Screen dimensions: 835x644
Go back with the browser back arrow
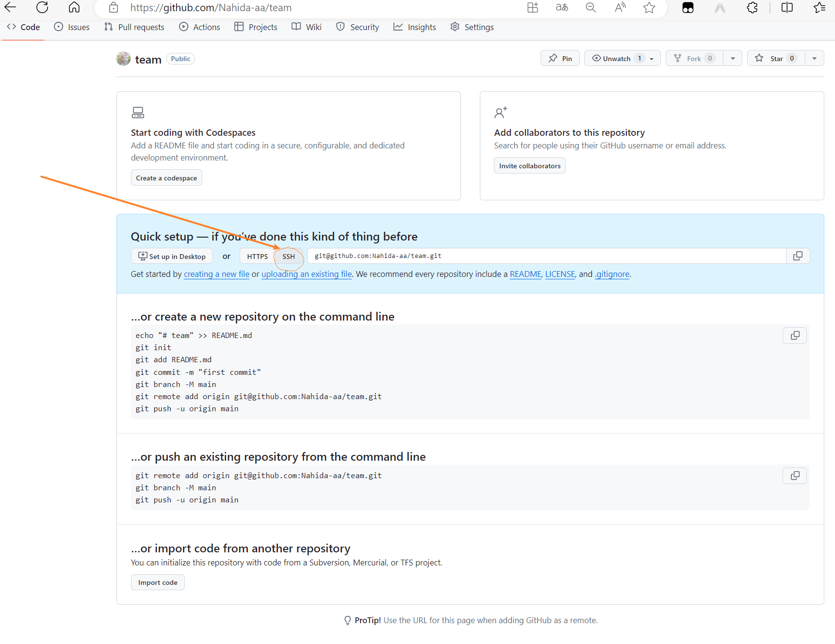click(x=10, y=7)
